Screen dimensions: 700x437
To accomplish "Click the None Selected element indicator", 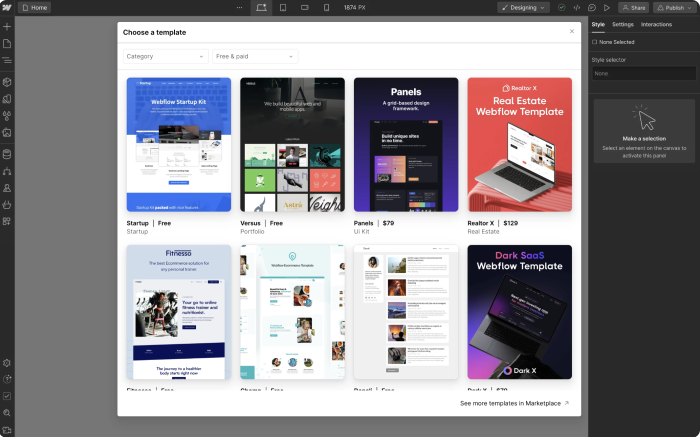I will tap(613, 42).
